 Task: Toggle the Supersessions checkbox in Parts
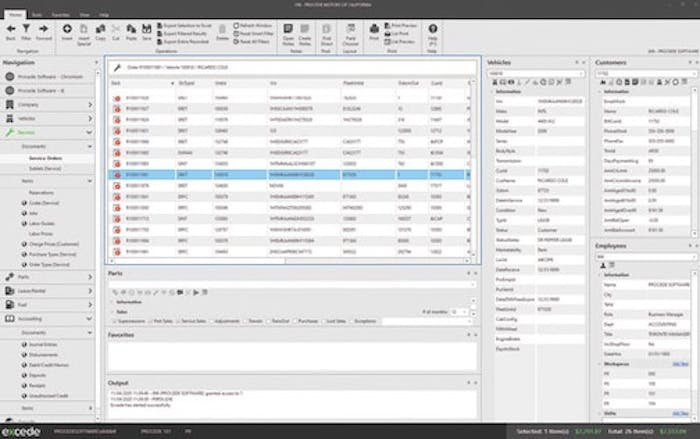point(114,322)
